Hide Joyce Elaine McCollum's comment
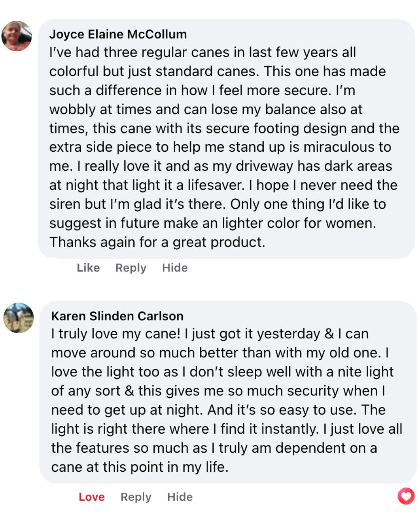420x525 pixels. (x=175, y=268)
